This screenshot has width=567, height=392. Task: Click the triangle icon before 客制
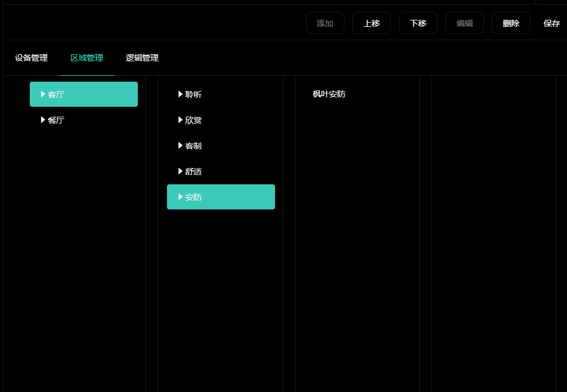(x=180, y=145)
